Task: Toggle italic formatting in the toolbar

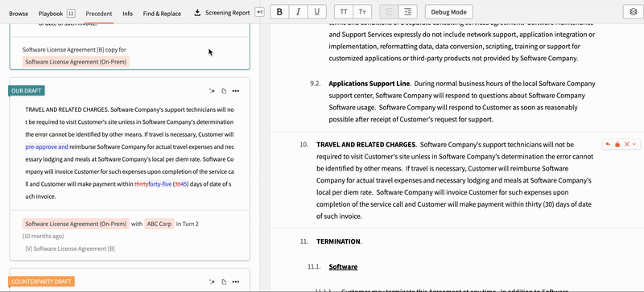Action: pos(298,12)
